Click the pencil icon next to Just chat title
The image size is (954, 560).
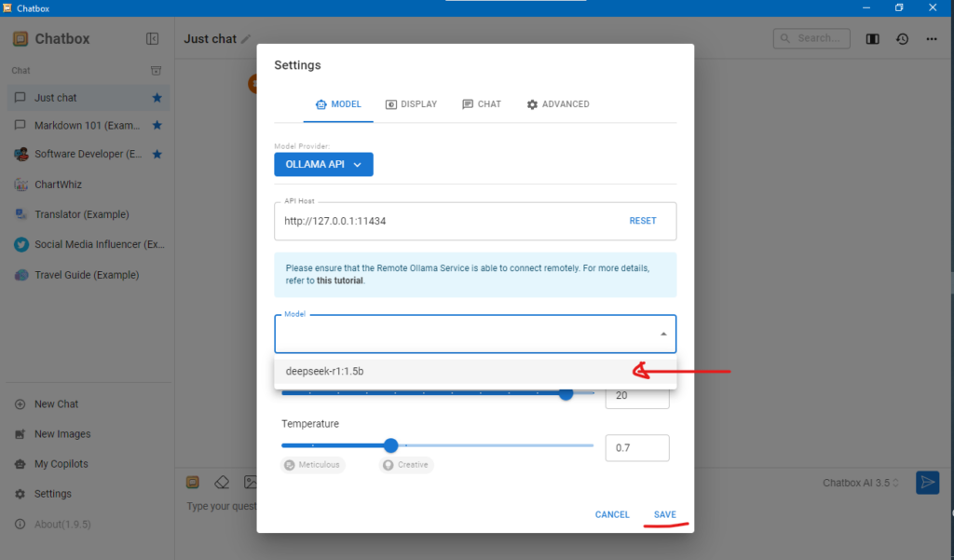tap(246, 39)
